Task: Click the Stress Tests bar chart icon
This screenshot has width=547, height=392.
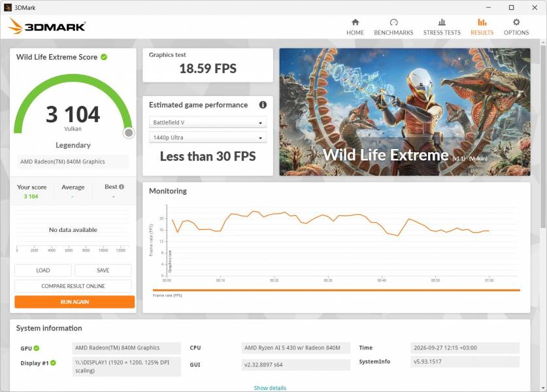Action: 442,22
